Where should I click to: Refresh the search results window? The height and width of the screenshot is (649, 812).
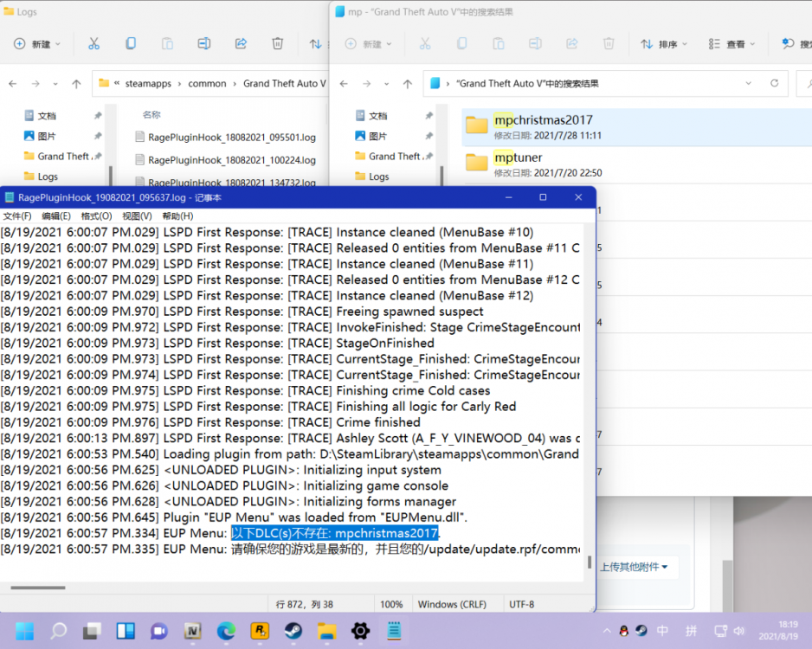(x=774, y=83)
